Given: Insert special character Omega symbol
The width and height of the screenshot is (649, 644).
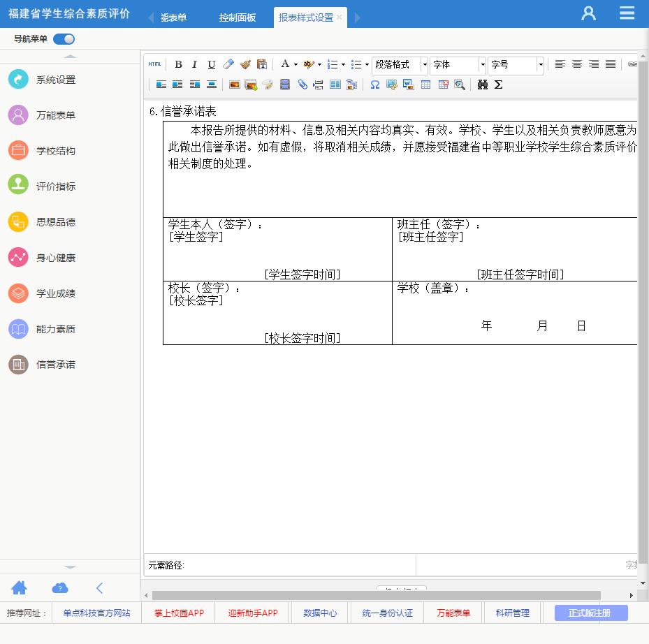Looking at the screenshot, I should 375,85.
